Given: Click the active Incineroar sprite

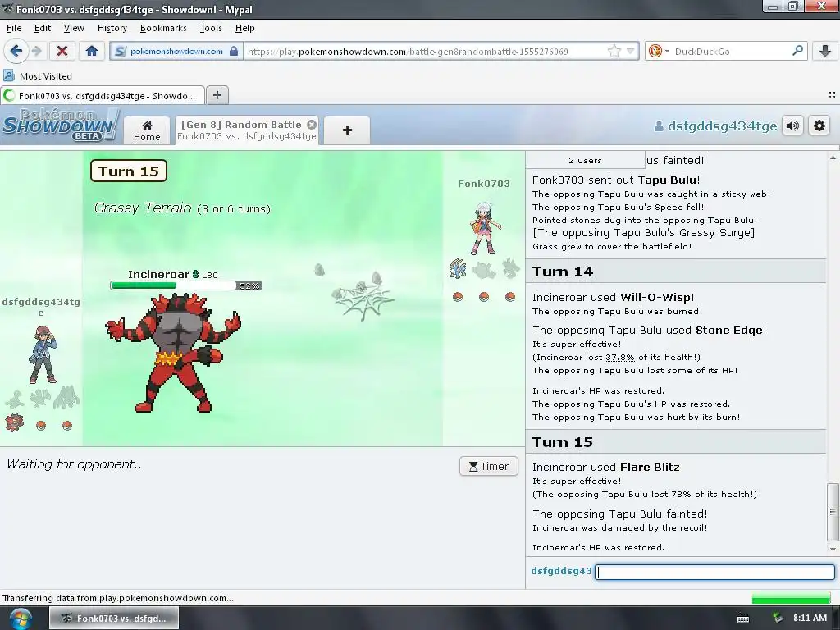Looking at the screenshot, I should [173, 353].
